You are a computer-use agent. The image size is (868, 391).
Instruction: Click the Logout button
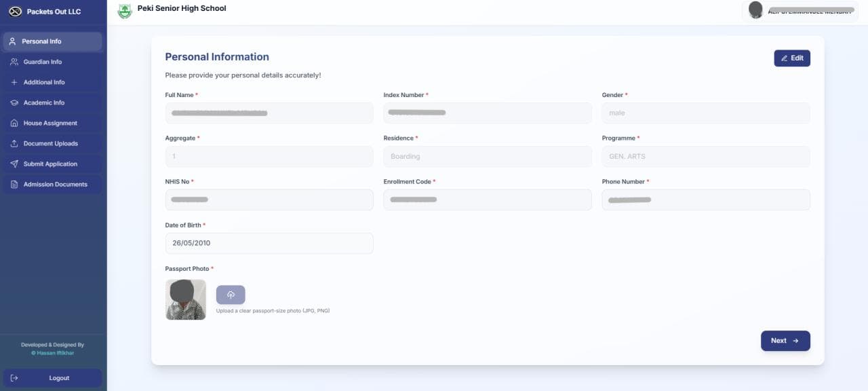point(53,378)
